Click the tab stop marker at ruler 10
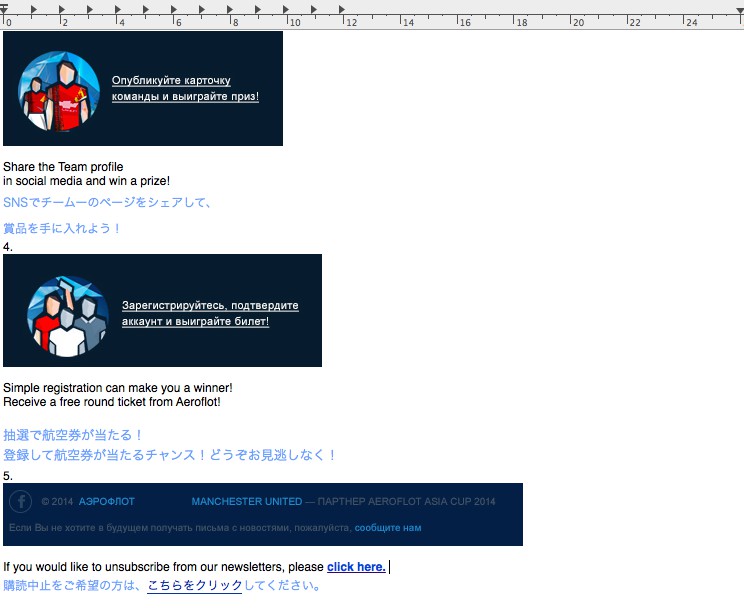This screenshot has width=744, height=608. 286,9
